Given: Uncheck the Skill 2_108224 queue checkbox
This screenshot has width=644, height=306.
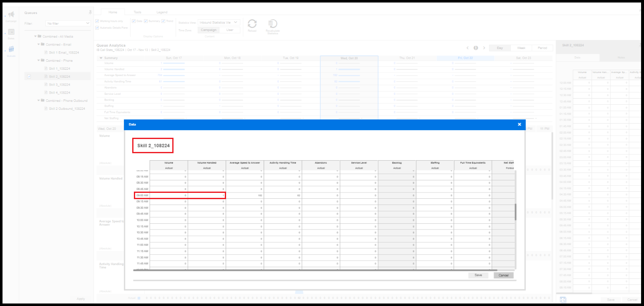Looking at the screenshot, I should 28,77.
